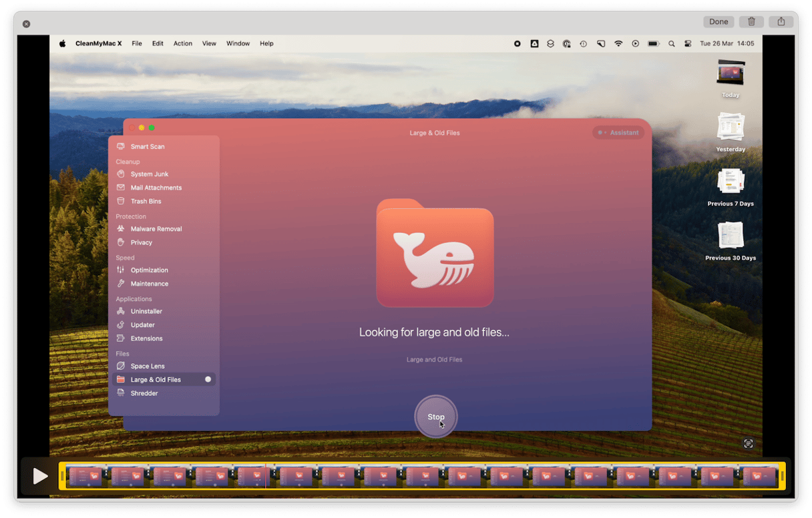Select the Optimization sliders icon
The height and width of the screenshot is (518, 812).
tap(121, 270)
